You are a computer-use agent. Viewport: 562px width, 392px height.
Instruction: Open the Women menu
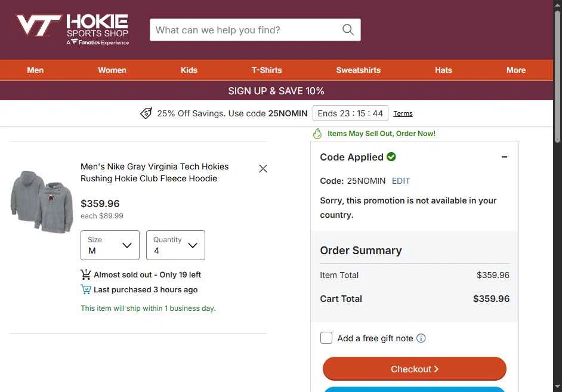[112, 70]
